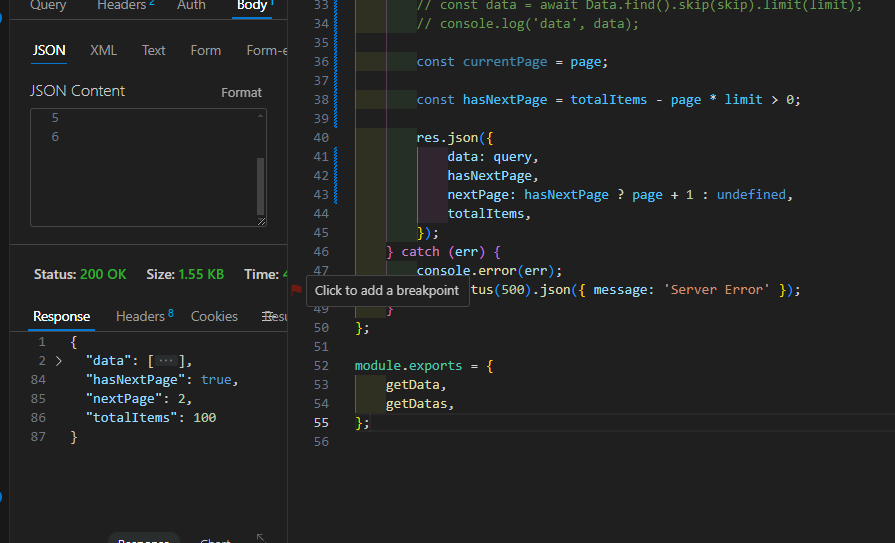Click 'console.error(err);' on line 47
Image resolution: width=895 pixels, height=543 pixels.
click(x=489, y=271)
